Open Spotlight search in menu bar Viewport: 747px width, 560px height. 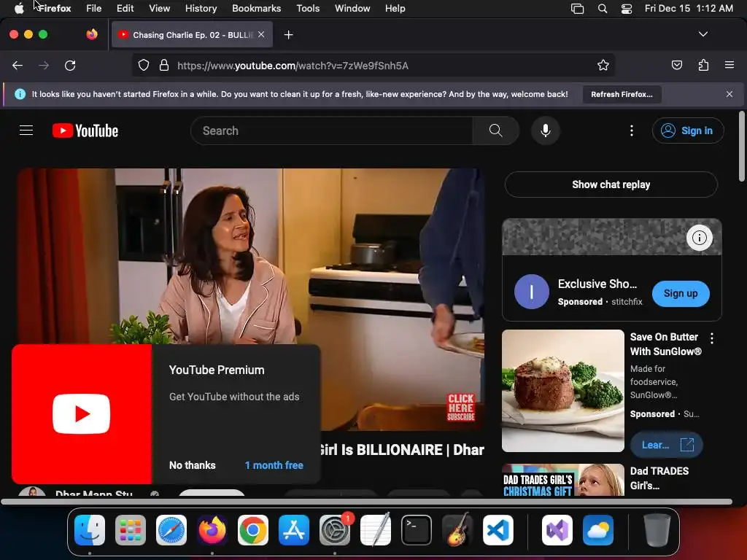602,8
